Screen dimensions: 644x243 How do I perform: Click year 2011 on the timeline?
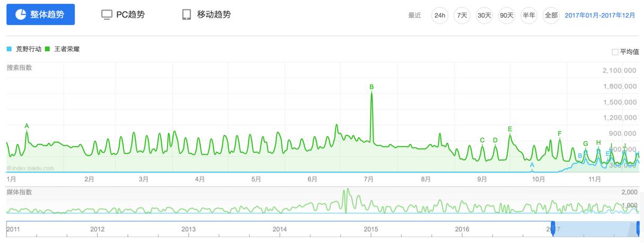(13, 229)
